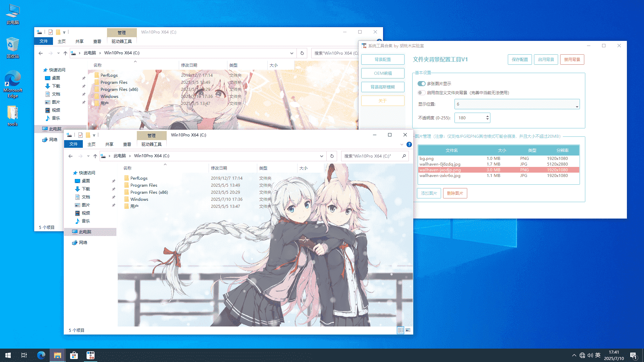Select Program Files (x86) in front Explorer
The width and height of the screenshot is (644, 362).
click(149, 192)
